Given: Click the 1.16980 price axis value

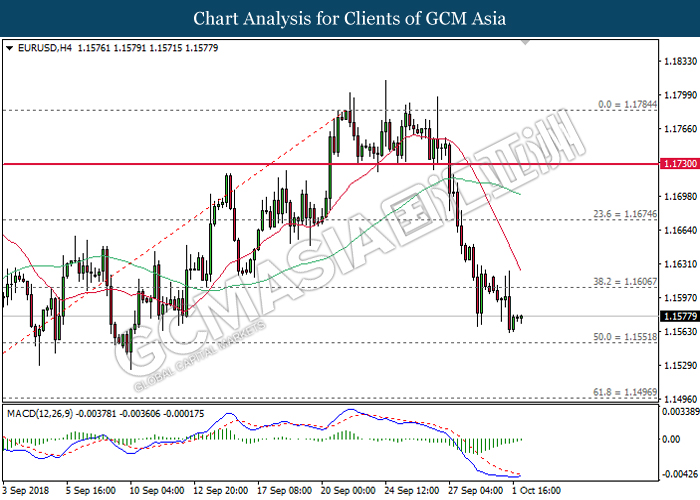Looking at the screenshot, I should [x=680, y=196].
